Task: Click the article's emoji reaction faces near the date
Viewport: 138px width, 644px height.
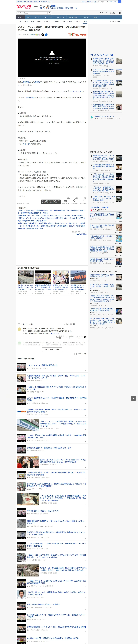Action: 38,35
